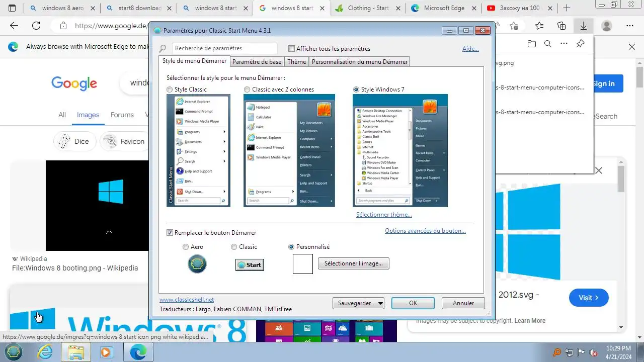This screenshot has height=362, width=644.
Task: Open the Style de menu Démarrer tab
Action: point(194,61)
